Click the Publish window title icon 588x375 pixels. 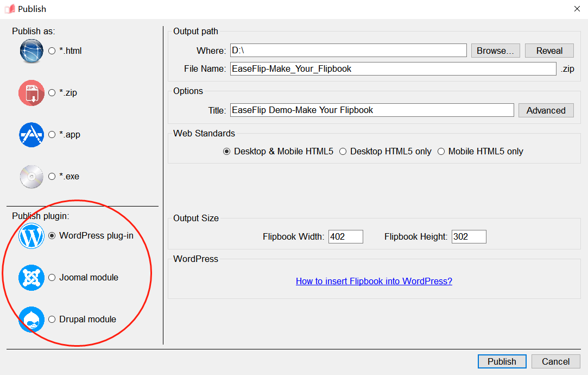[10, 9]
